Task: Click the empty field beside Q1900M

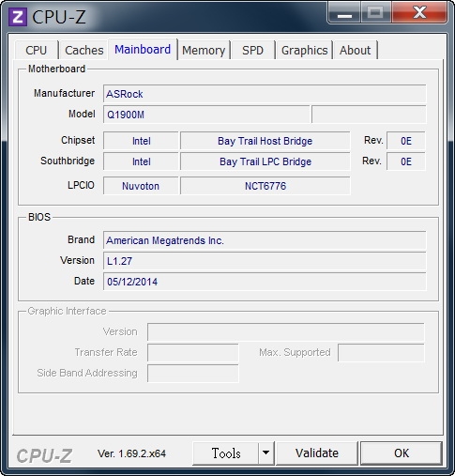Action: [369, 115]
